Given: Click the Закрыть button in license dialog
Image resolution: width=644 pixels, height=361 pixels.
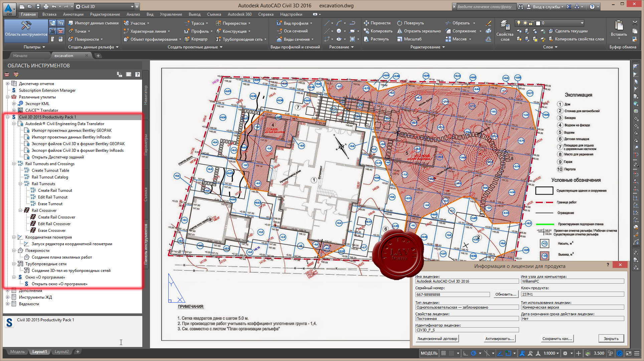Looking at the screenshot, I should tap(611, 339).
